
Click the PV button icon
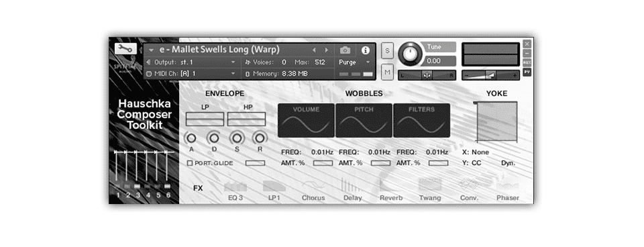pos(527,72)
